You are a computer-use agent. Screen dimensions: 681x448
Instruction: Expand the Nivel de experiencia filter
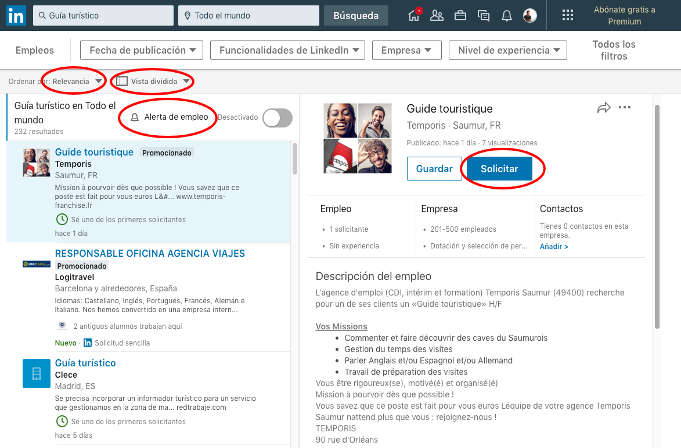click(x=507, y=50)
